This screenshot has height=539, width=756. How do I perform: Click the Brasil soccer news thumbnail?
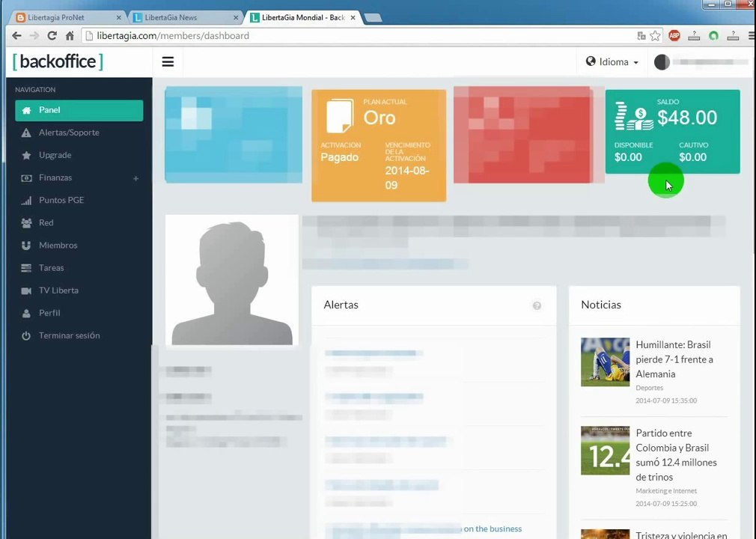click(605, 362)
